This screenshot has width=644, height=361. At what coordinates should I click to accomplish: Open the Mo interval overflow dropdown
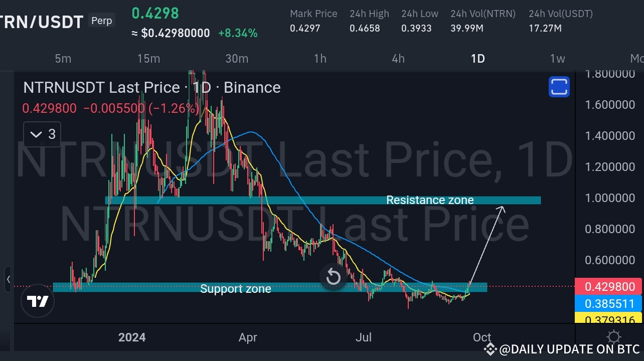pyautogui.click(x=638, y=58)
